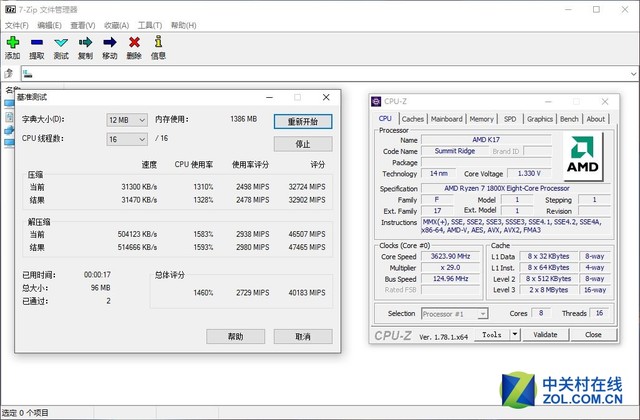640x420 pixels.
Task: Click the Copy (复制) toolbar icon
Action: pyautogui.click(x=85, y=42)
